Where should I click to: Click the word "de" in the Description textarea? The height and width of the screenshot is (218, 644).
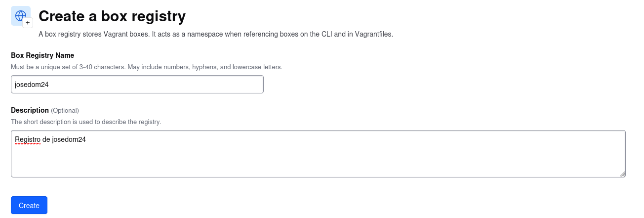(46, 140)
